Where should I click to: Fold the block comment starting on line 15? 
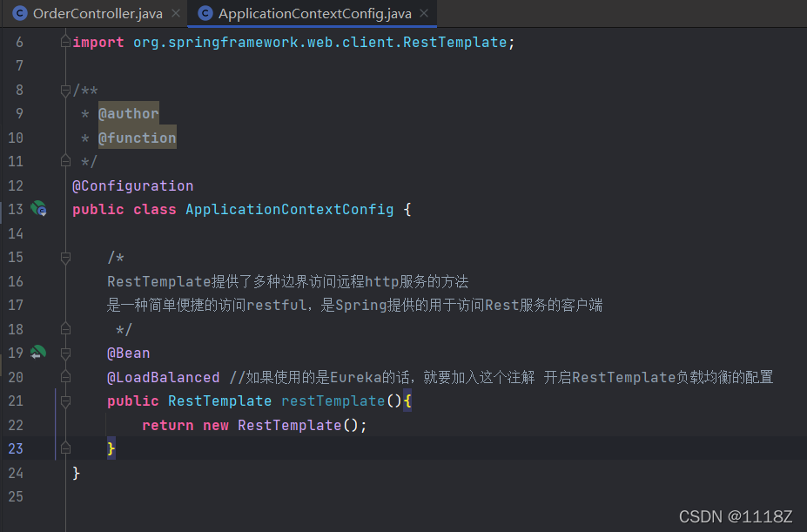[65, 258]
